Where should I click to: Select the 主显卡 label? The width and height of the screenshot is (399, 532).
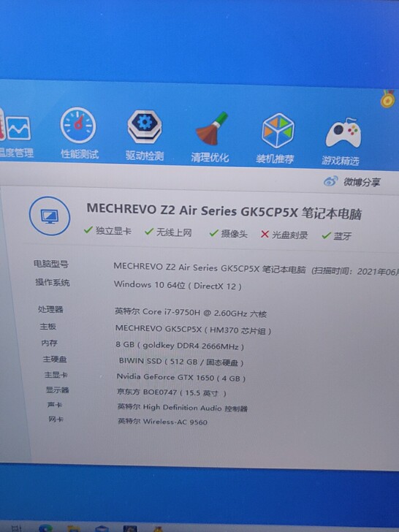tap(56, 375)
